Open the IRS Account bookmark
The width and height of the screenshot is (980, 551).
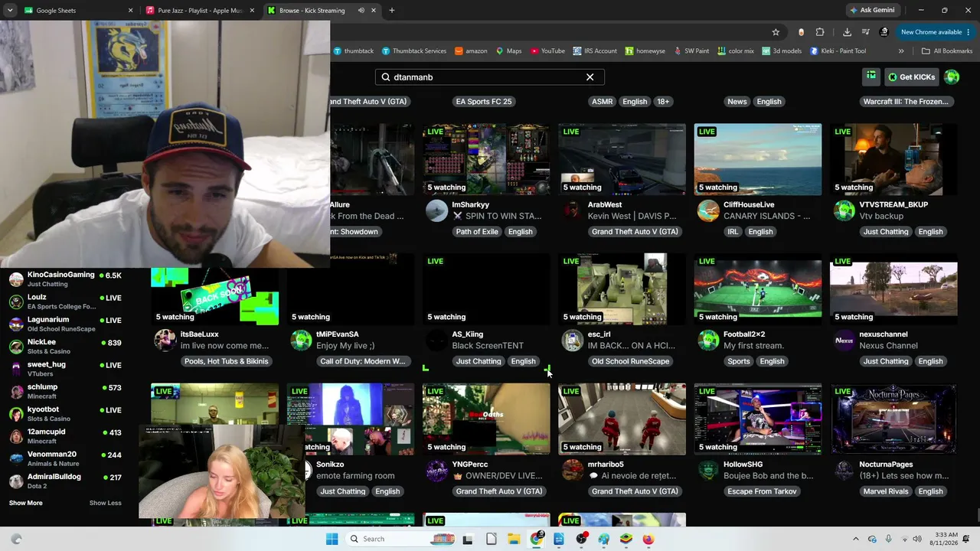tap(594, 51)
